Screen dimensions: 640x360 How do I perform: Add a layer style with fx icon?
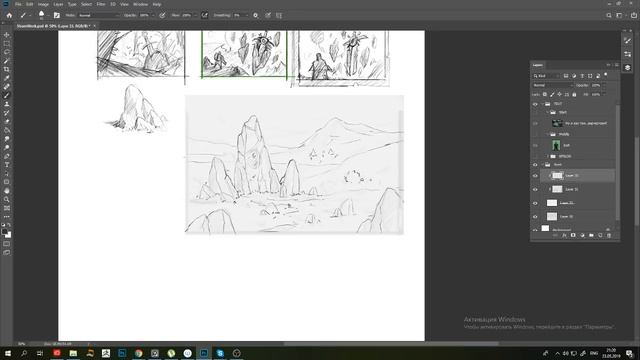click(564, 236)
